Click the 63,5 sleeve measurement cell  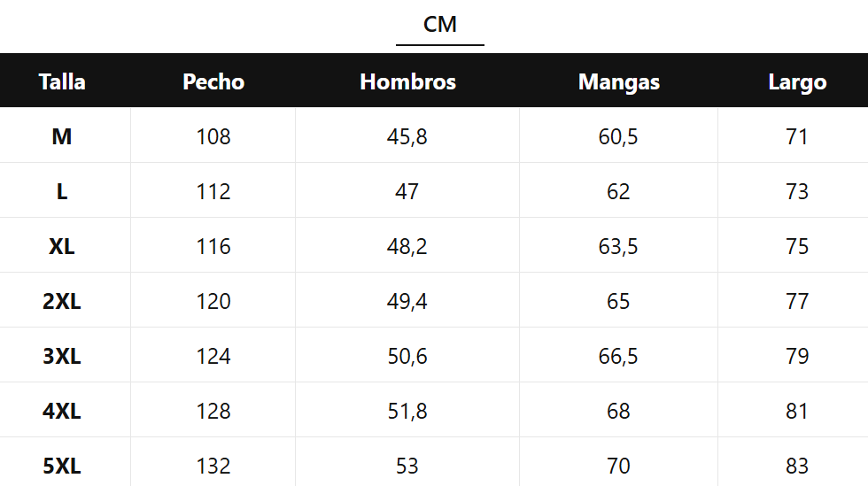point(618,247)
